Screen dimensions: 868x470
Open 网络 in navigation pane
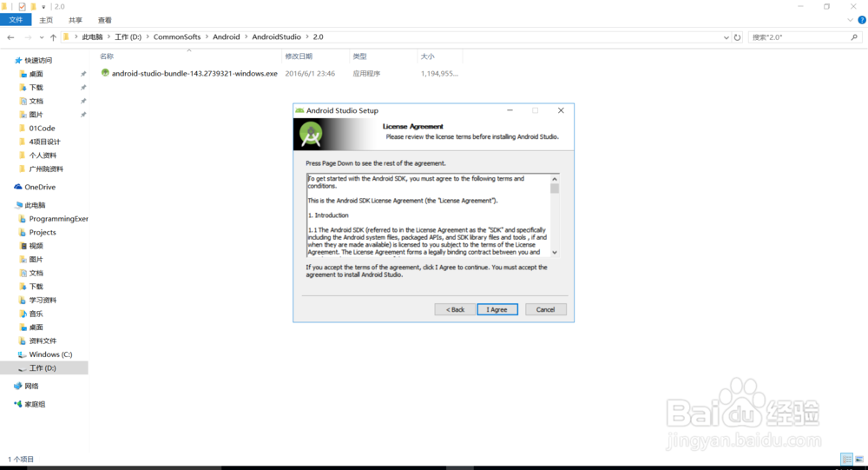(31, 386)
